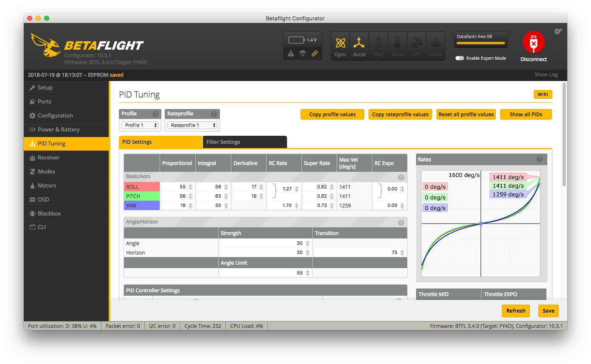
Task: Open the Rateprofile 1 dropdown
Action: click(x=192, y=125)
